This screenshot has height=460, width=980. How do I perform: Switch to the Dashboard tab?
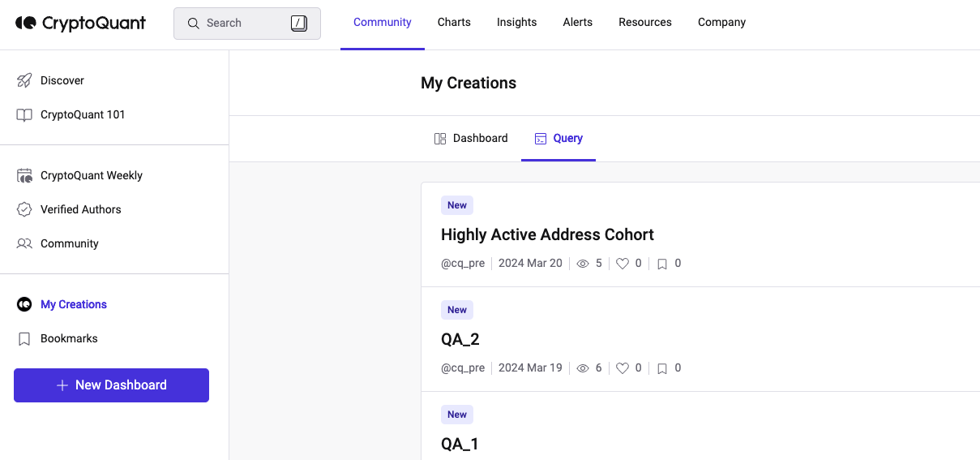pos(471,139)
